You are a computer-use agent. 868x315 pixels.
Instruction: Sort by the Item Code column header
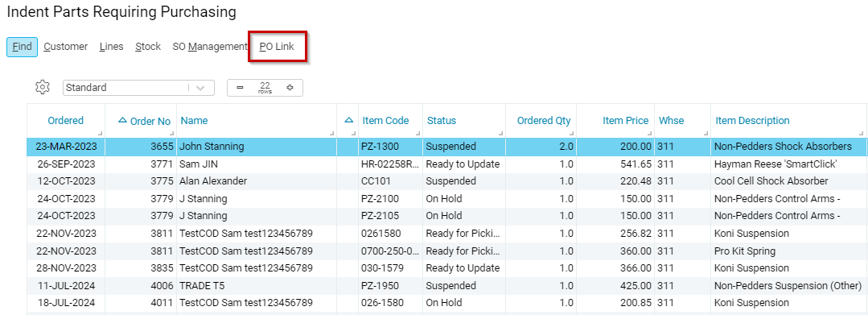[386, 120]
